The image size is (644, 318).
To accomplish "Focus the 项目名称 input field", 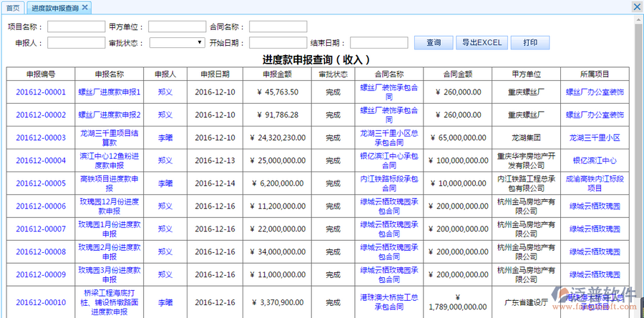I will pos(76,26).
